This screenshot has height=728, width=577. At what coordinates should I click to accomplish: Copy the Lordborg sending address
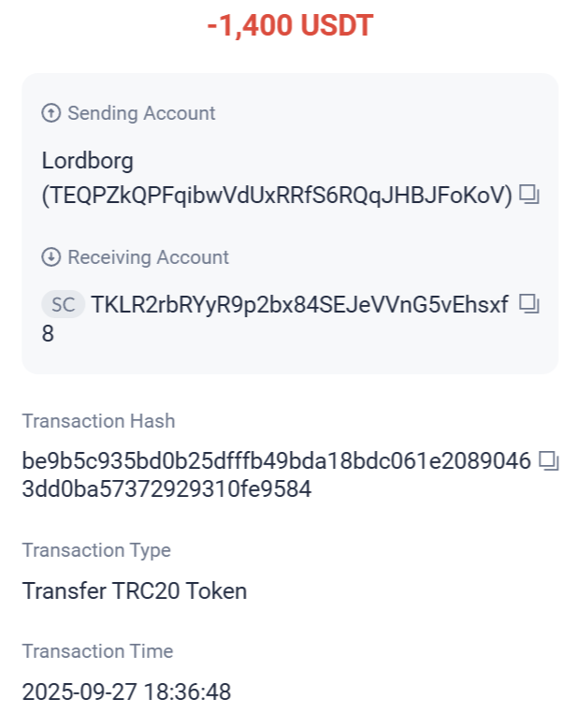click(x=530, y=196)
